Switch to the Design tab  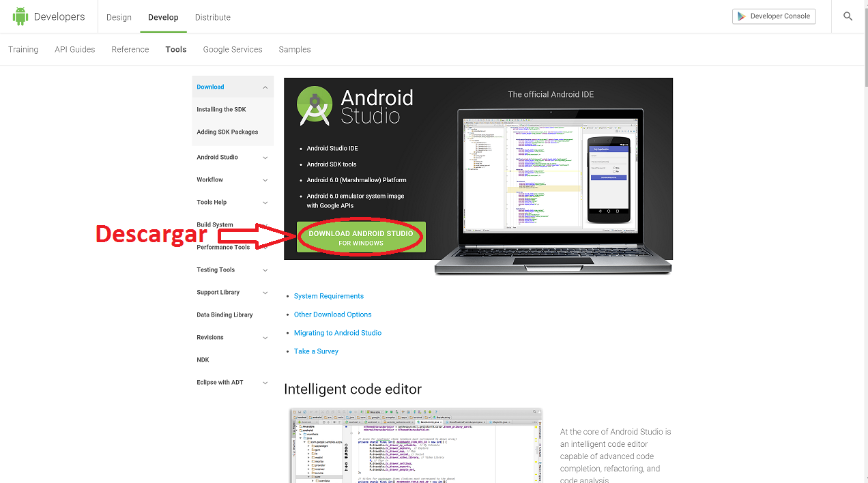click(x=119, y=17)
